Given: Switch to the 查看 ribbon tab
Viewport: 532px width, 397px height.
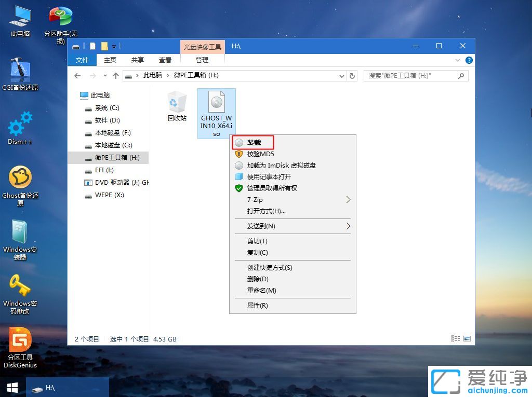Looking at the screenshot, I should click(165, 60).
